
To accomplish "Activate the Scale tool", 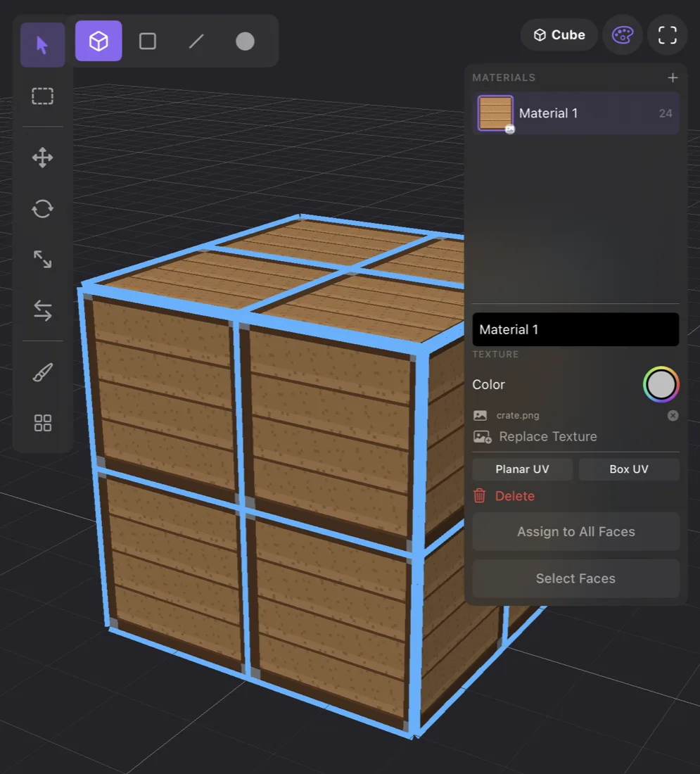I will 42,260.
